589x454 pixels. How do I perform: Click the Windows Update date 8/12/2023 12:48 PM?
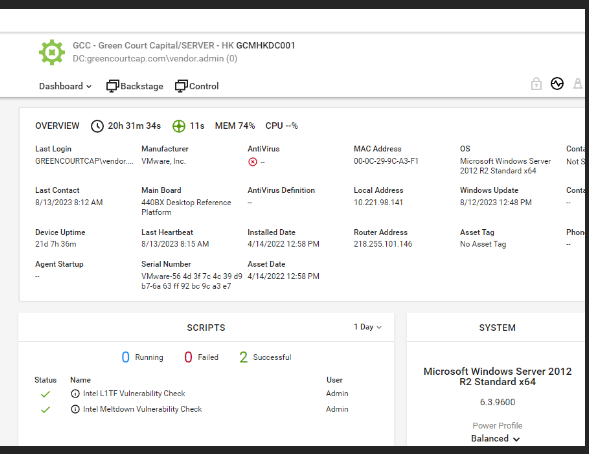click(496, 202)
